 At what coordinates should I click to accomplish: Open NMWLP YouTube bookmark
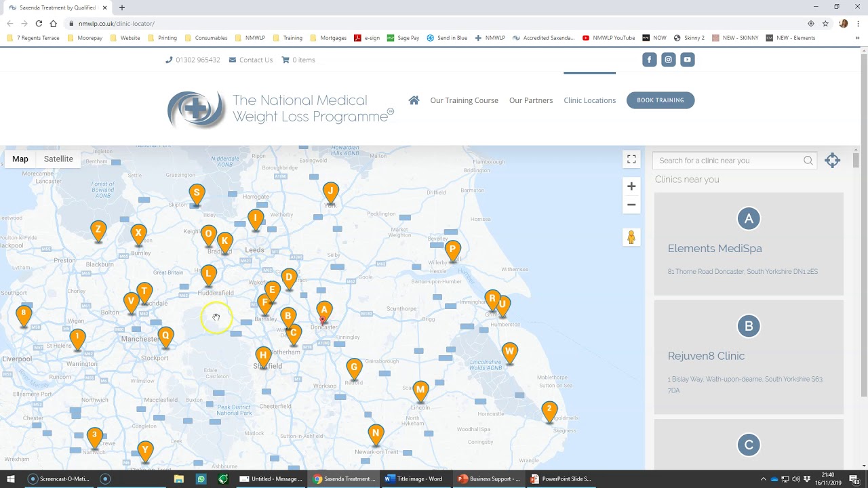coord(609,38)
